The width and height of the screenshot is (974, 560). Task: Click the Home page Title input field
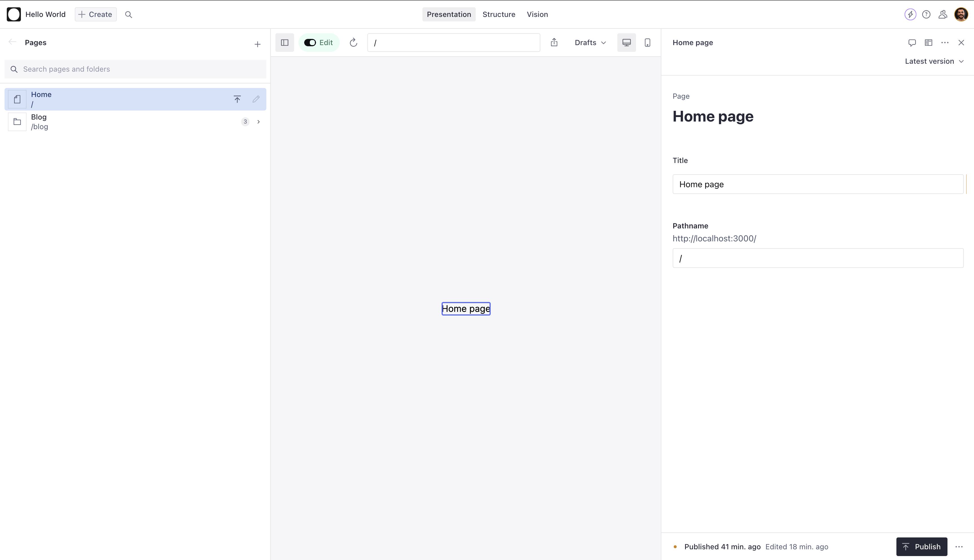coord(817,184)
